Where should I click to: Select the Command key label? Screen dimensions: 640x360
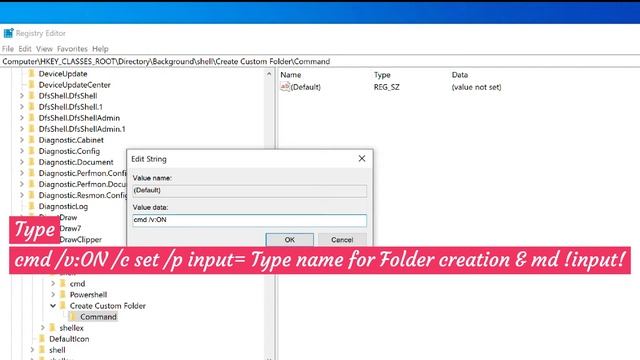pos(98,317)
